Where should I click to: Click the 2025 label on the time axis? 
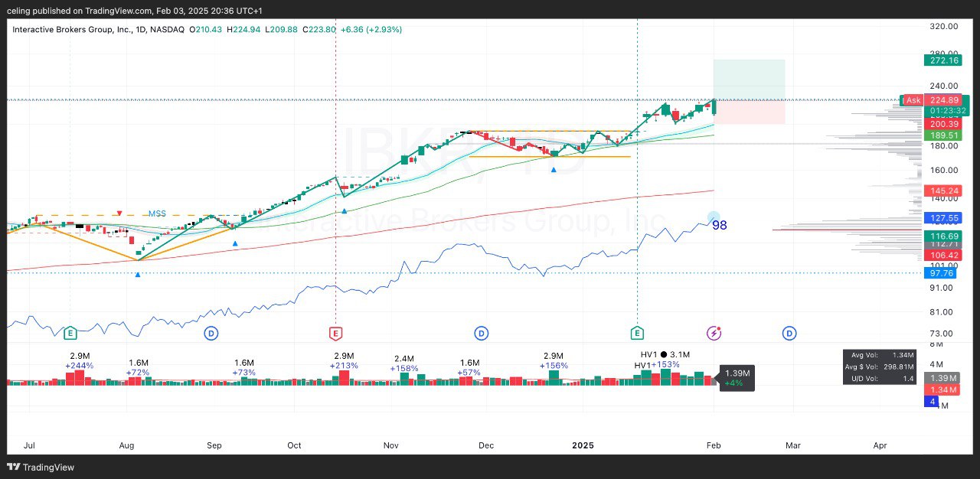pyautogui.click(x=583, y=445)
